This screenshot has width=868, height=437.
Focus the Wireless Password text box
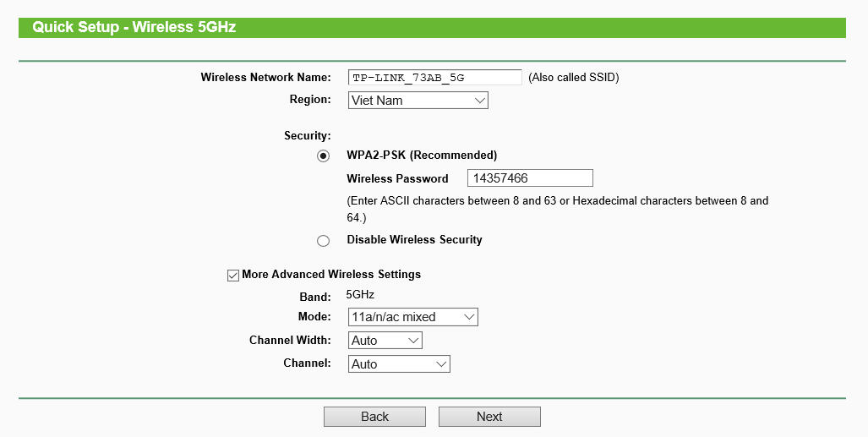point(530,178)
